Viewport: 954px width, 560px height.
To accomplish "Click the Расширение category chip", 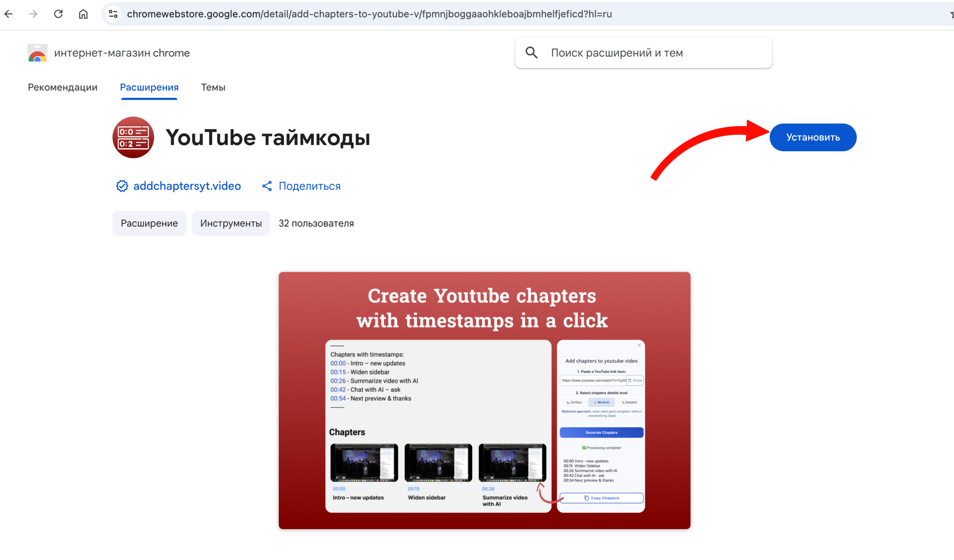I will tap(149, 223).
